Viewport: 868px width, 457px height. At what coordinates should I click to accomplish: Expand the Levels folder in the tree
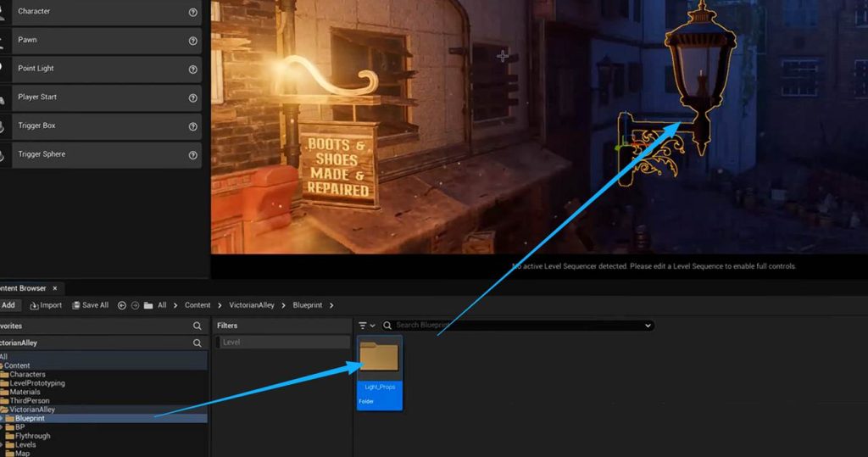2,444
